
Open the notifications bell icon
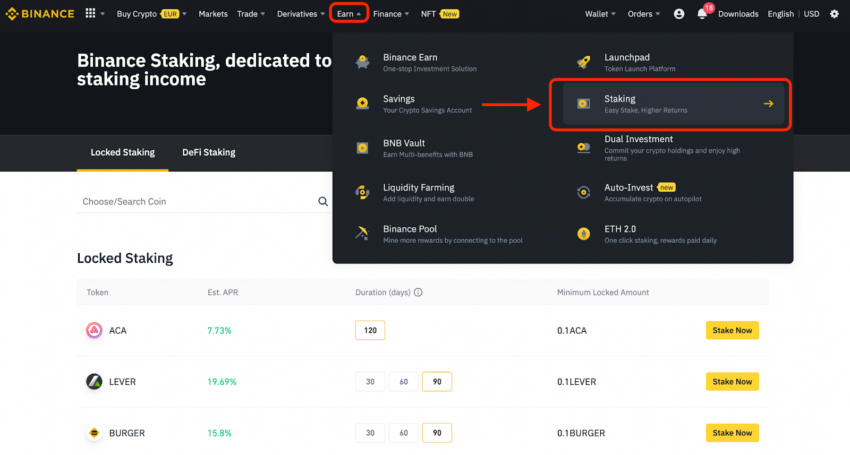click(702, 14)
